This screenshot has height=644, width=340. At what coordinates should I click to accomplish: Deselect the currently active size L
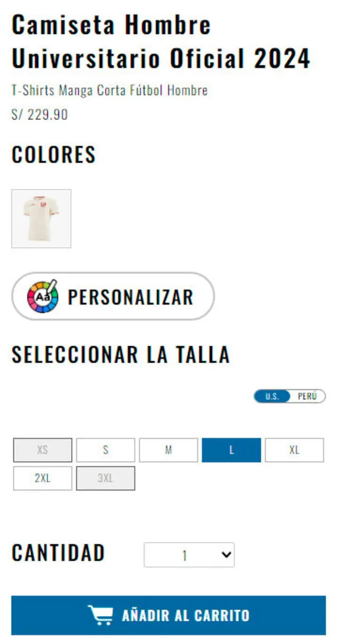click(x=232, y=450)
